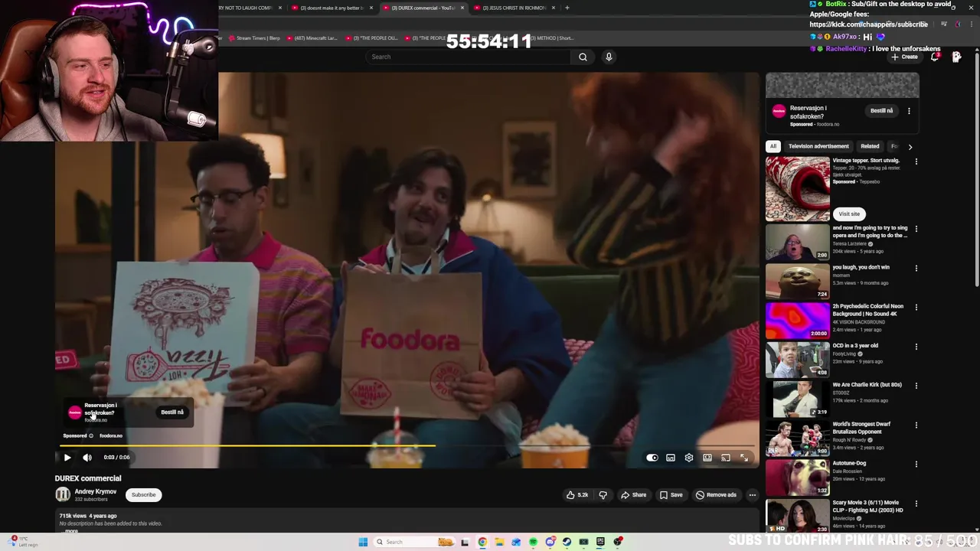Open menu for sing opera video
The image size is (980, 551).
(916, 229)
